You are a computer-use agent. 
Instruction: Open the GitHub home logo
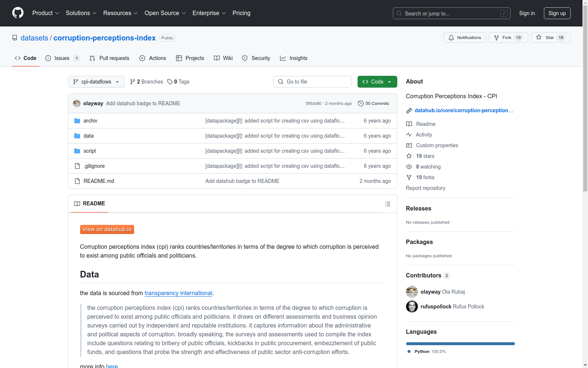[x=18, y=13]
